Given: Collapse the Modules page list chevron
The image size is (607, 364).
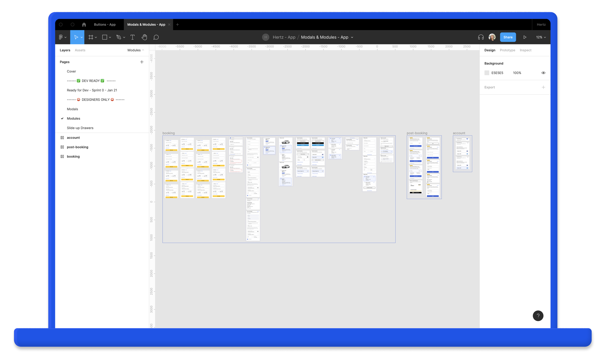Looking at the screenshot, I should coord(143,50).
